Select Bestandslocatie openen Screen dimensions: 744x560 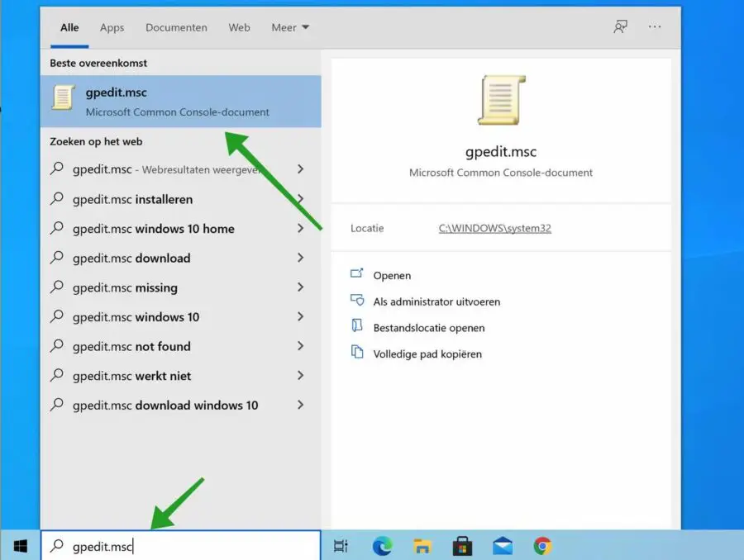tap(429, 328)
